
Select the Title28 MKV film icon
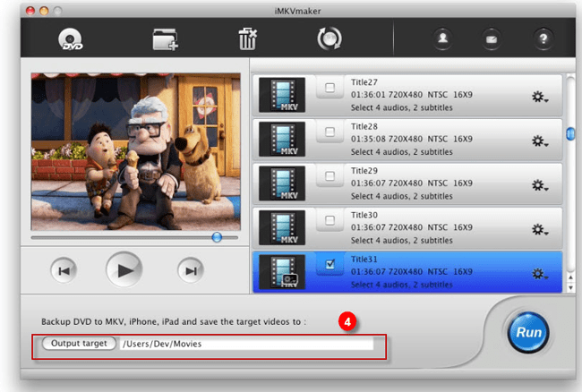click(x=282, y=139)
